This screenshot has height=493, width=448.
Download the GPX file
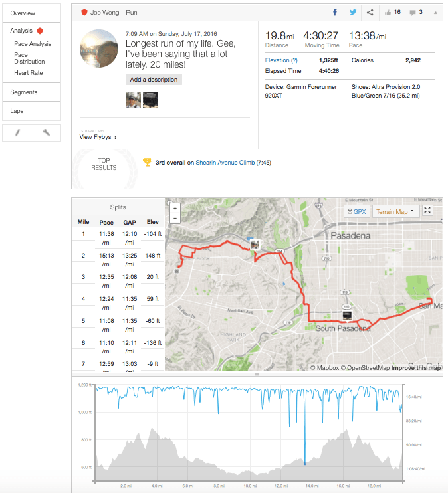356,211
